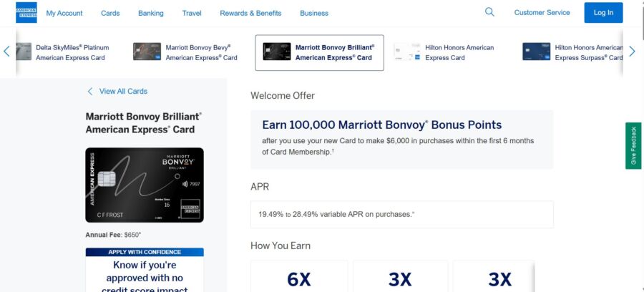The height and width of the screenshot is (292, 644).
Task: Click View All Cards link
Action: tap(123, 91)
